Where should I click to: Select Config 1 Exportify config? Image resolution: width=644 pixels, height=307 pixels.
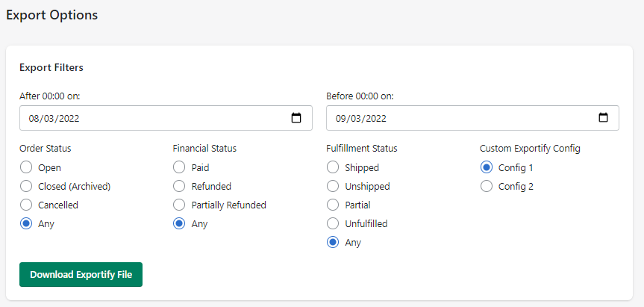coord(487,167)
